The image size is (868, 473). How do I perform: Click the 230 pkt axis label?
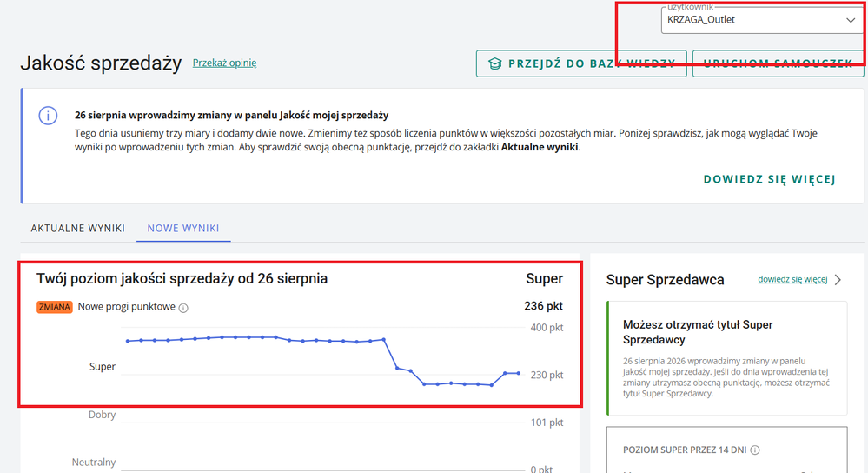[x=547, y=375]
